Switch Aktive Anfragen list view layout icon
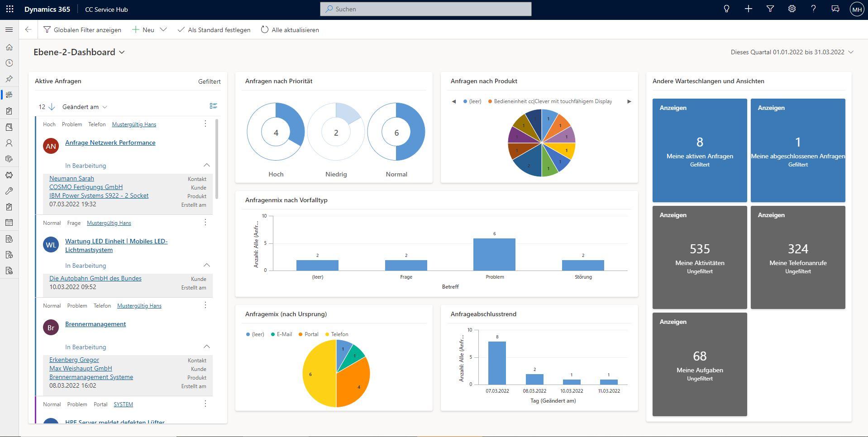Viewport: 868px width, 437px height. 214,106
